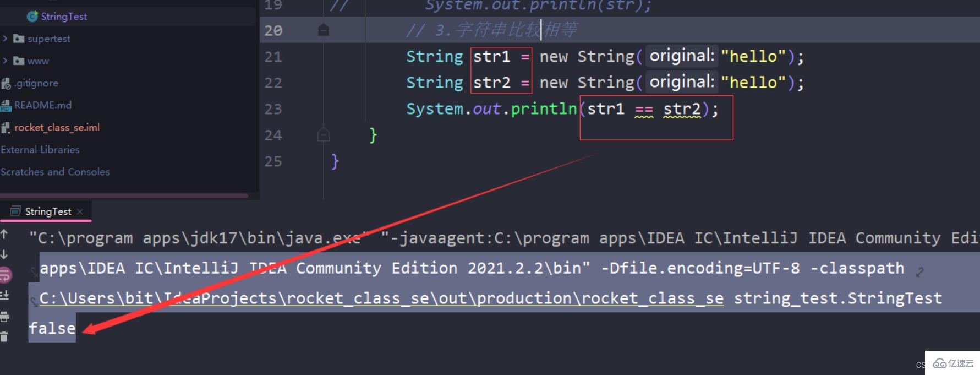
Task: Click line number 23 in the gutter
Action: (x=273, y=109)
